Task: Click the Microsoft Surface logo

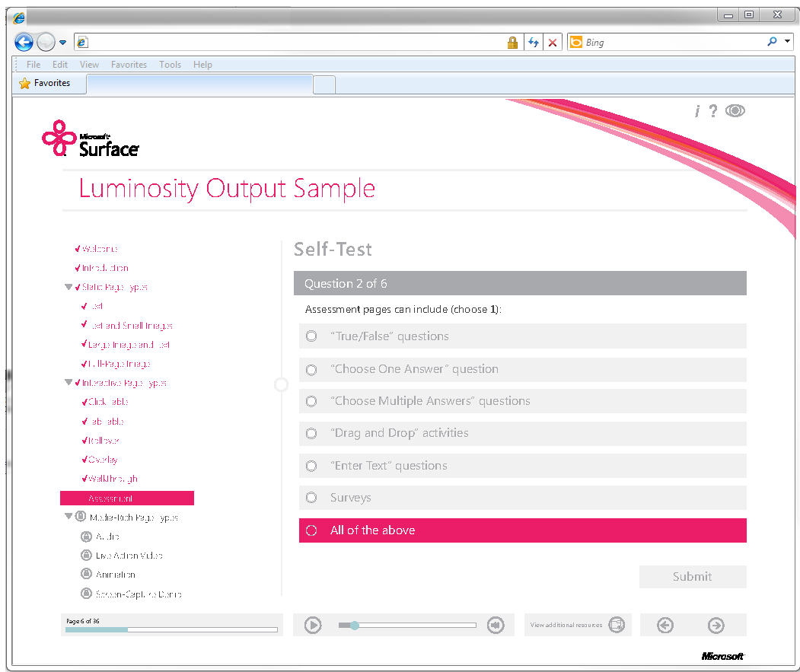Action: [91, 139]
